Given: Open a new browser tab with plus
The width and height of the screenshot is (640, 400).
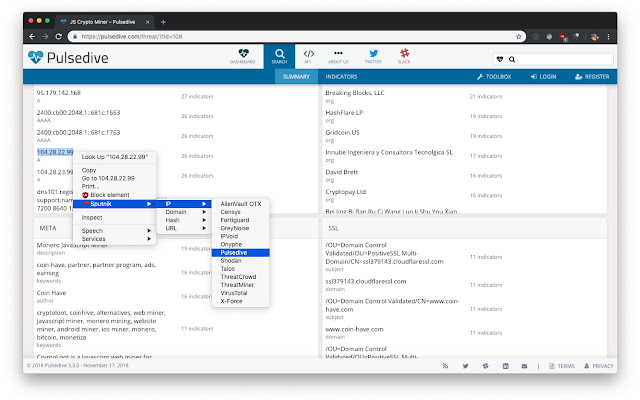Looking at the screenshot, I should coord(163,22).
